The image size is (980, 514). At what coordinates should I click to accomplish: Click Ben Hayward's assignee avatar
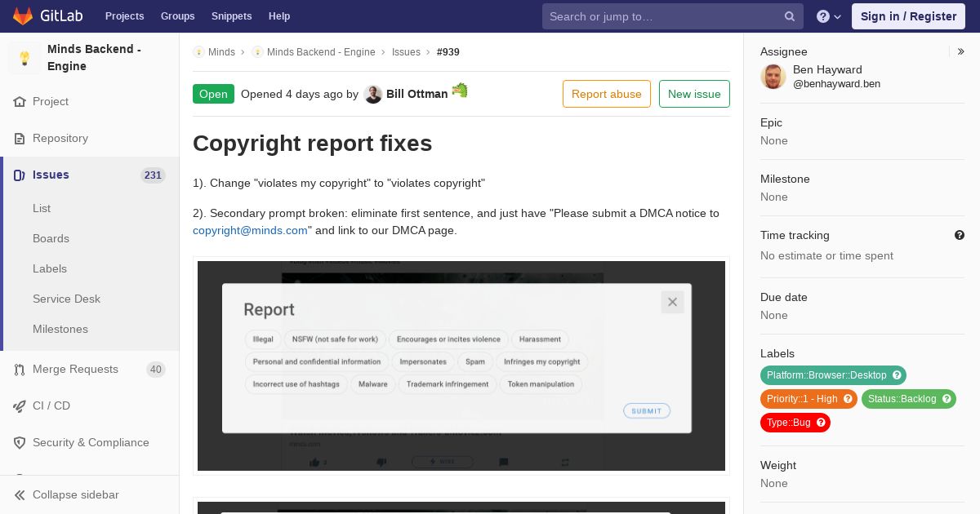pyautogui.click(x=773, y=77)
